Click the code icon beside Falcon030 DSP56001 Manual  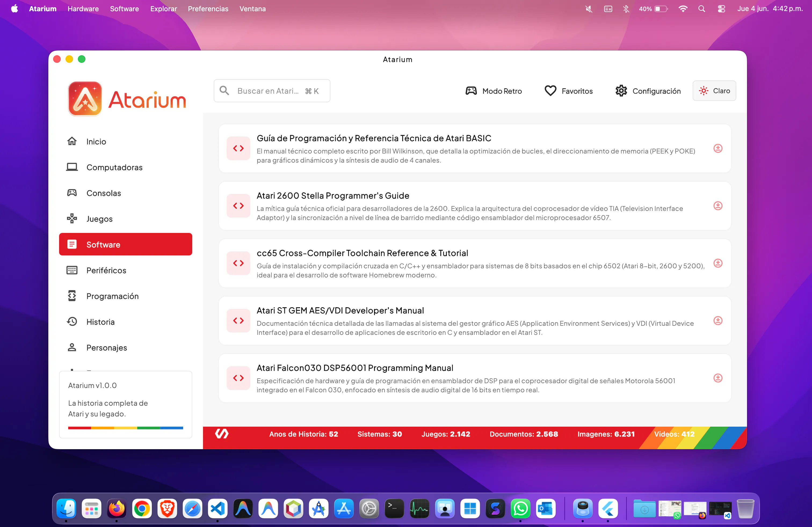point(238,378)
